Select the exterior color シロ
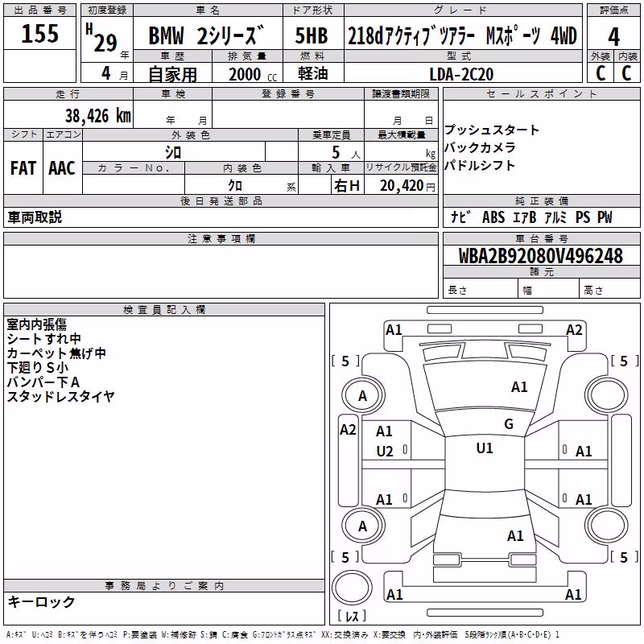The image size is (644, 644). pyautogui.click(x=173, y=152)
